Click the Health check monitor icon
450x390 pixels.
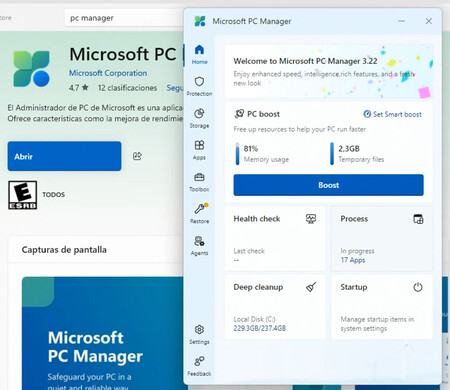click(311, 219)
